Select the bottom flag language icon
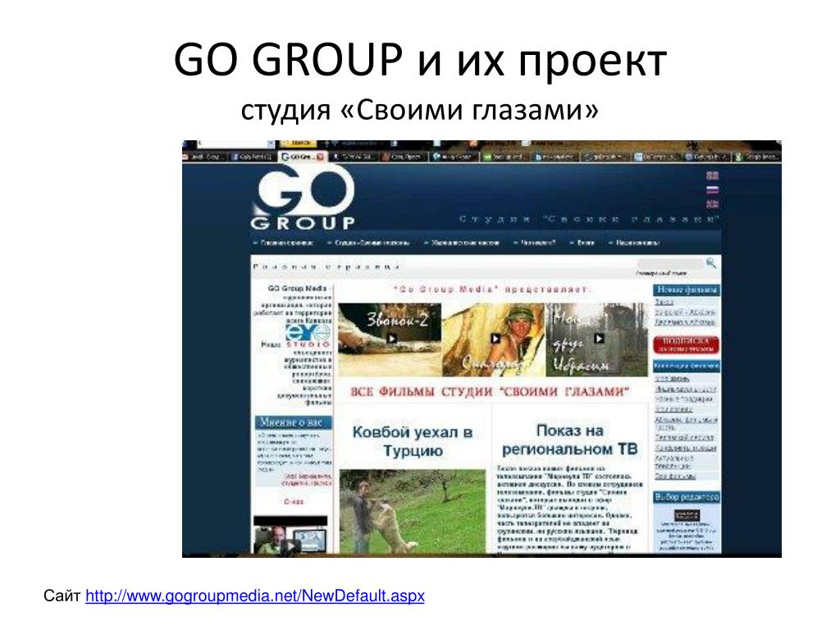Viewport: 840px width, 630px height. tap(712, 204)
